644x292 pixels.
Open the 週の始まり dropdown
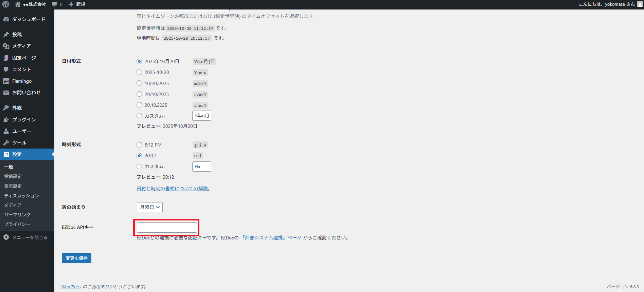150,207
